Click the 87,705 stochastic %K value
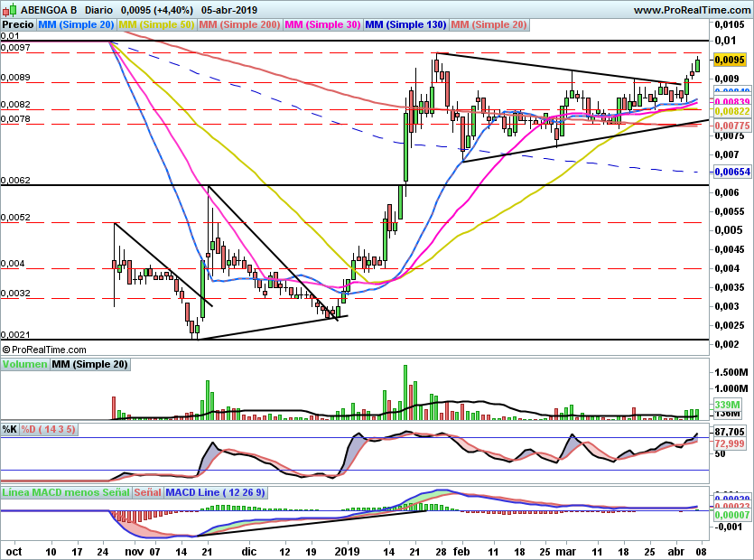Screen dimensions: 754x560 730,432
